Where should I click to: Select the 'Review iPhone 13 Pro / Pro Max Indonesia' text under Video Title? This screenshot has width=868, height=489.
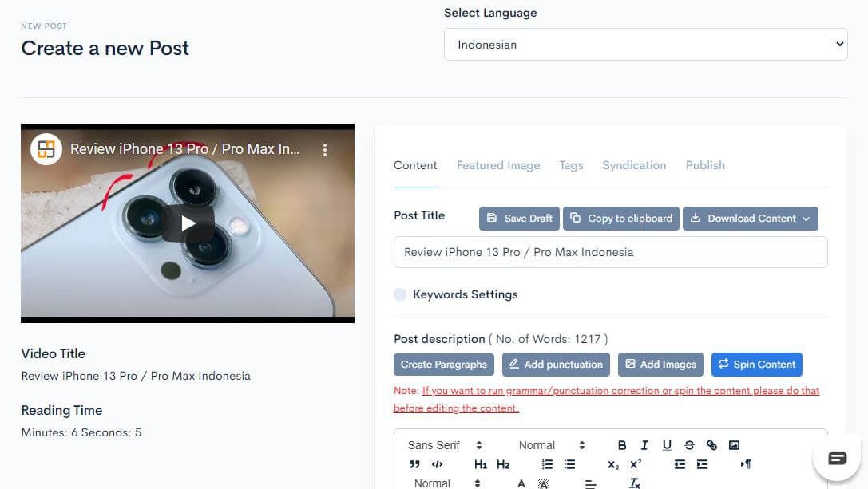click(136, 376)
